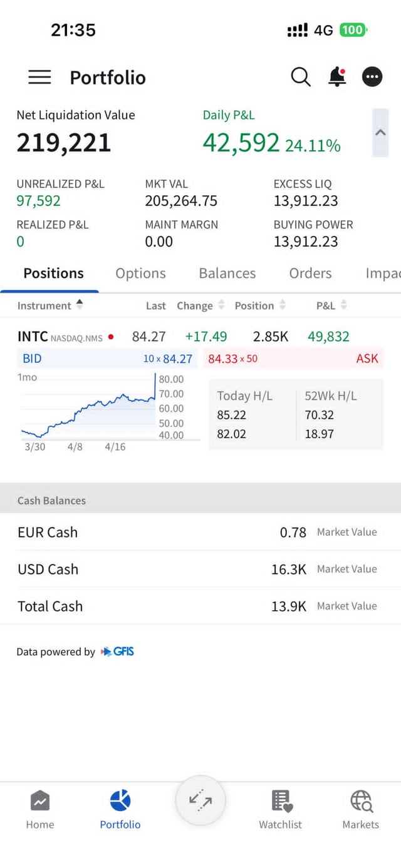Switch to the Balances tab

click(x=227, y=273)
